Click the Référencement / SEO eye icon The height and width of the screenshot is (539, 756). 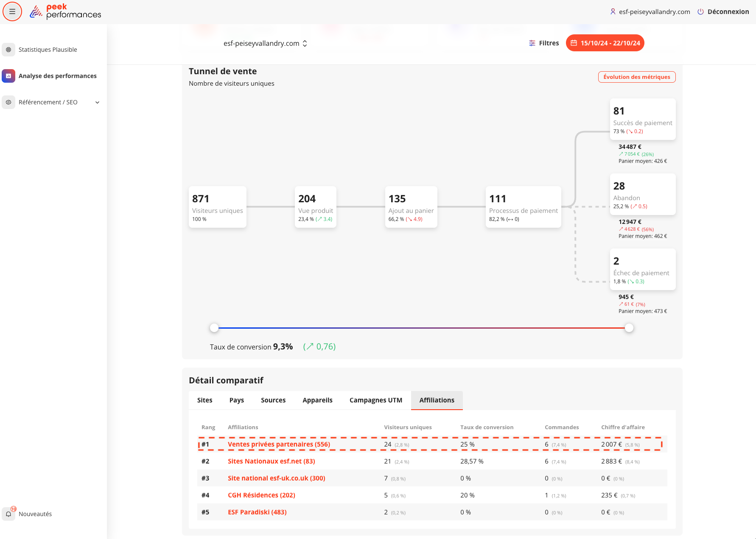coord(8,102)
